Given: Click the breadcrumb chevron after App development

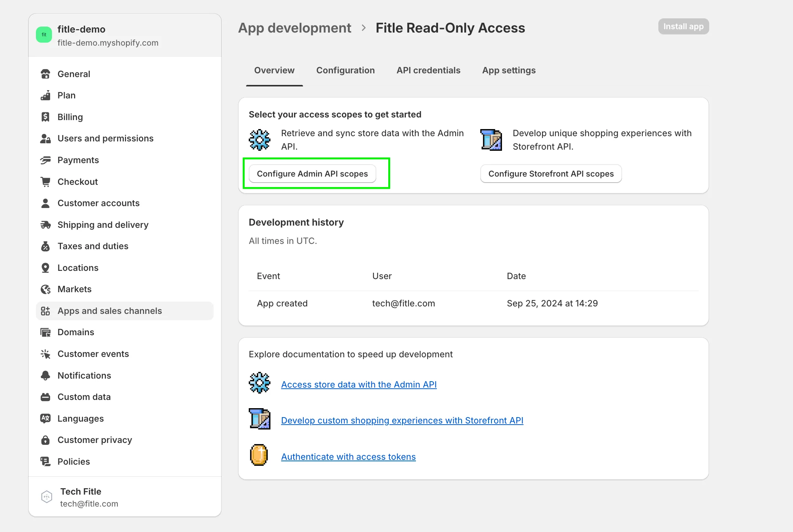Looking at the screenshot, I should click(x=364, y=28).
